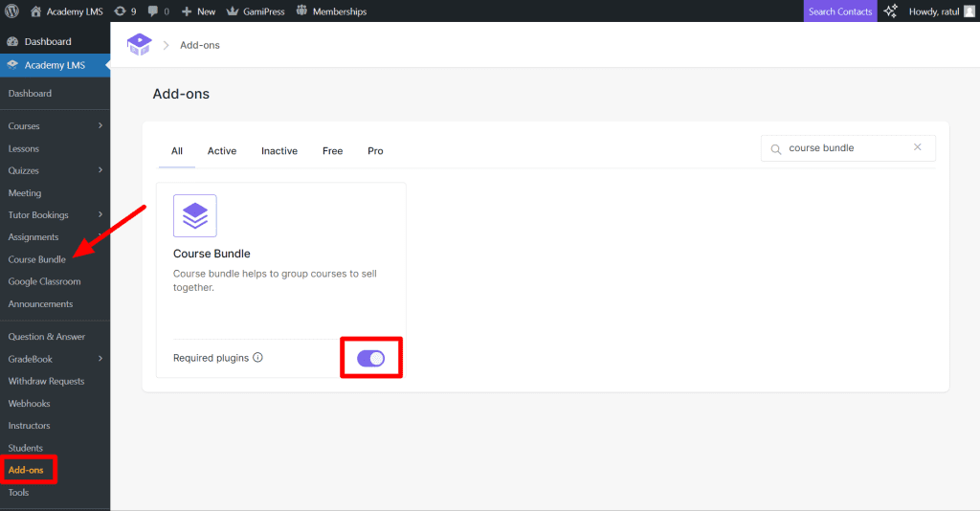Open Course Bundle in the sidebar
Image resolution: width=980 pixels, height=511 pixels.
(37, 259)
